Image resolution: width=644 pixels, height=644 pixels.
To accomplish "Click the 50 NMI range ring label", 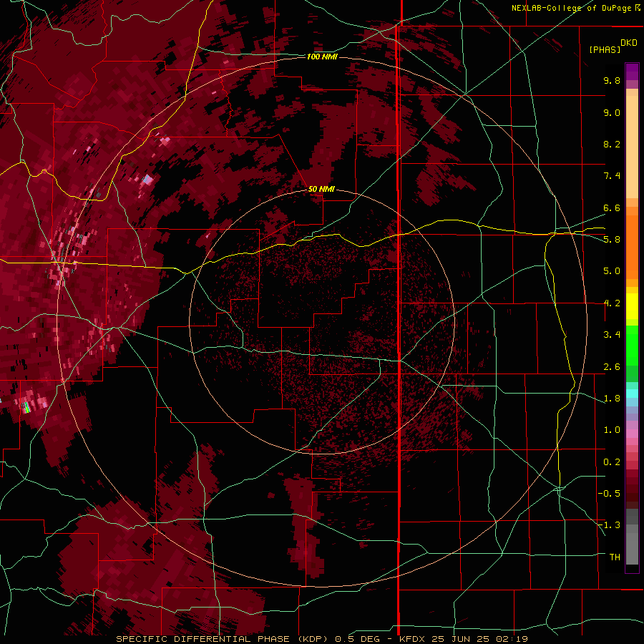I will 321,189.
